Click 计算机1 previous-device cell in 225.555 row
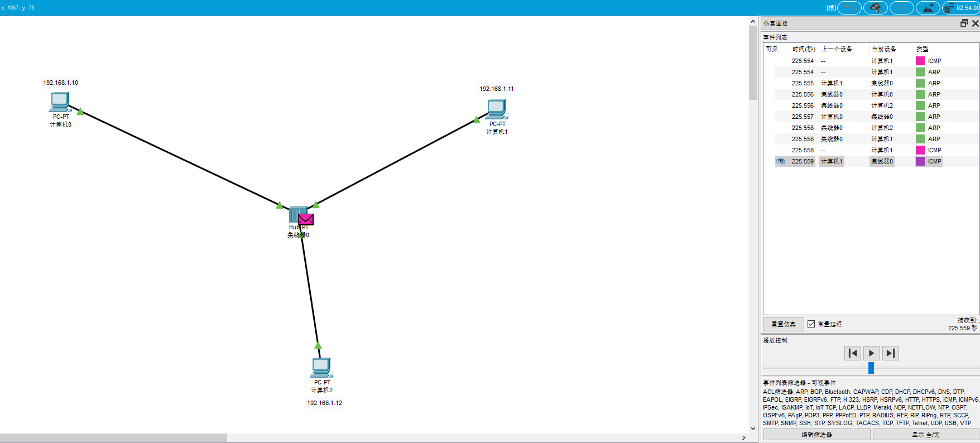 [832, 83]
